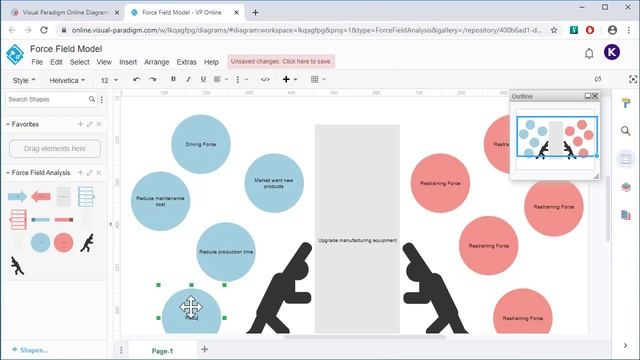Viewport: 640px width, 360px height.
Task: Open the Arrange menu
Action: pos(157,62)
